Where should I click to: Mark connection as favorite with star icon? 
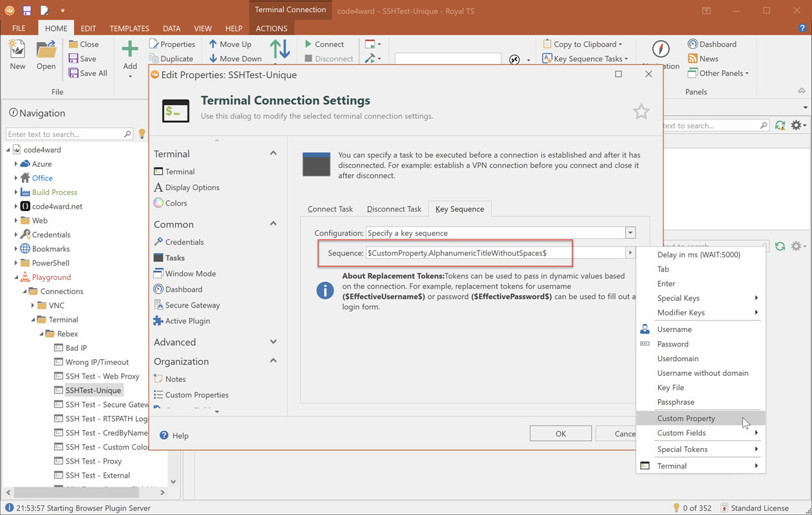coord(641,111)
